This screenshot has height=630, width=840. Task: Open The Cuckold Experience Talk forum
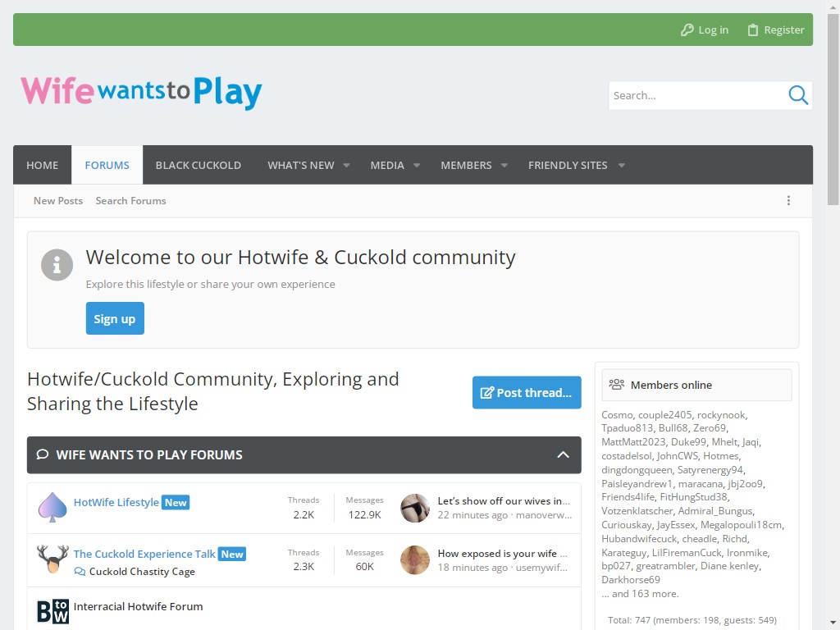(x=144, y=554)
